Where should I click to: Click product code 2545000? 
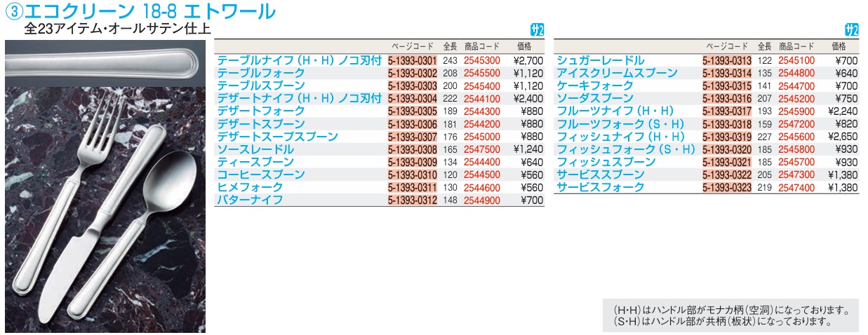pyautogui.click(x=482, y=137)
